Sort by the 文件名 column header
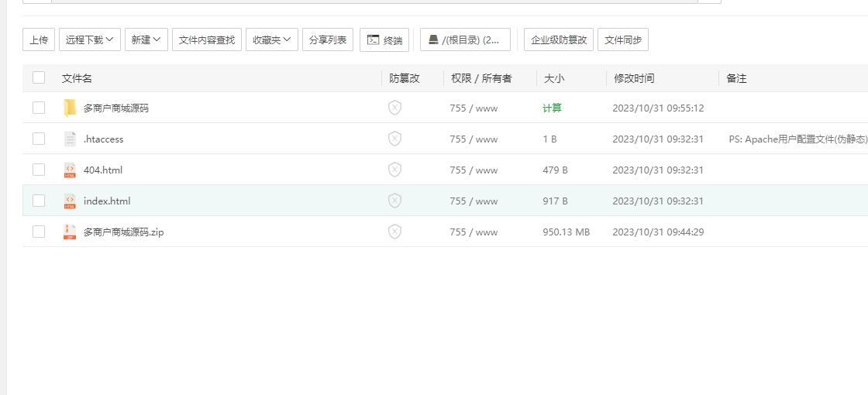The height and width of the screenshot is (395, 868). point(77,78)
